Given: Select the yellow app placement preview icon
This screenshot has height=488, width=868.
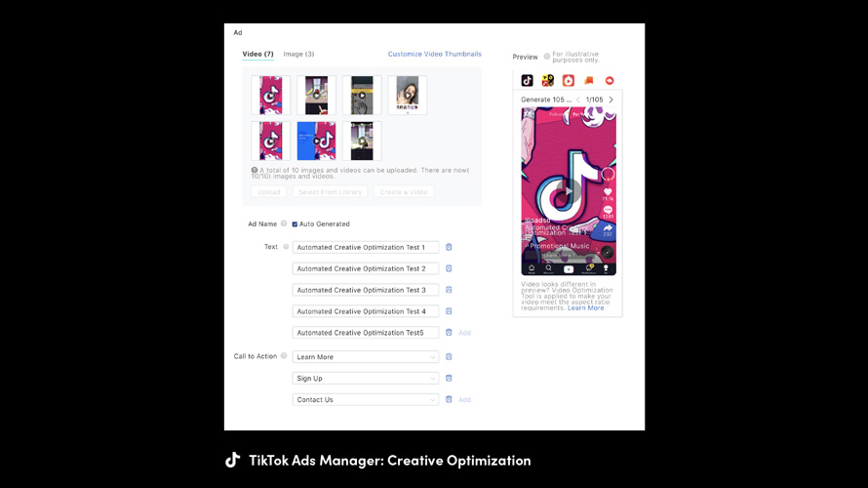Looking at the screenshot, I should click(x=547, y=80).
